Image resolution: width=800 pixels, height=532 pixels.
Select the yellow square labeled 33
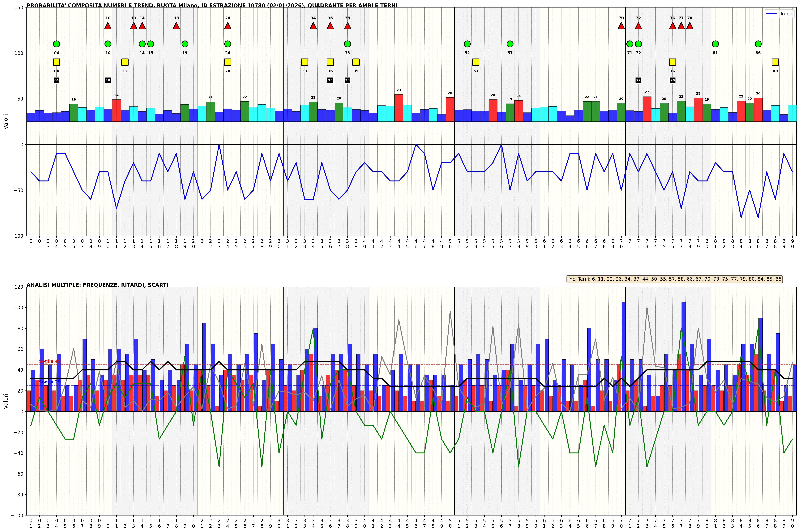pos(305,62)
